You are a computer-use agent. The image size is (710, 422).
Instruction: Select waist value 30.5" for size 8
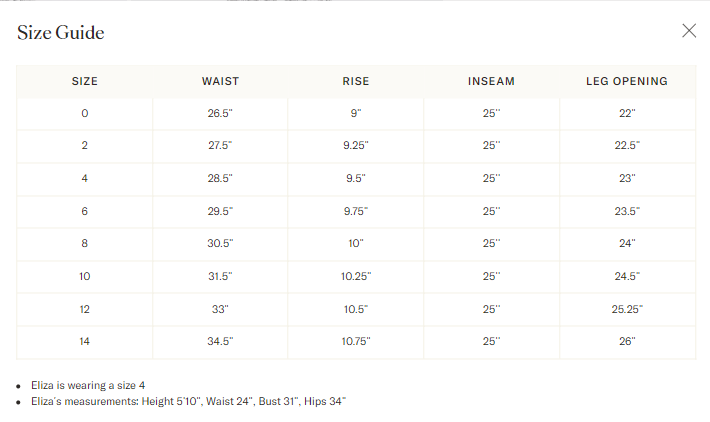tap(220, 243)
